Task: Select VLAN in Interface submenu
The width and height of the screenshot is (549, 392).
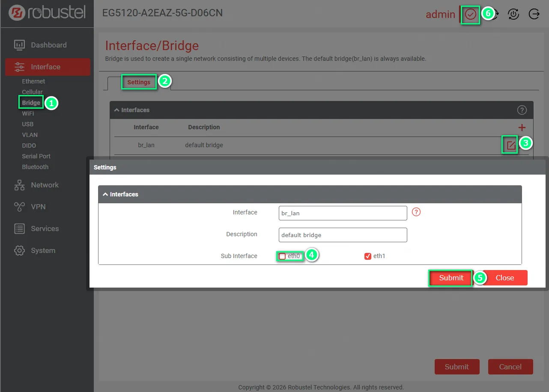Action: [30, 135]
